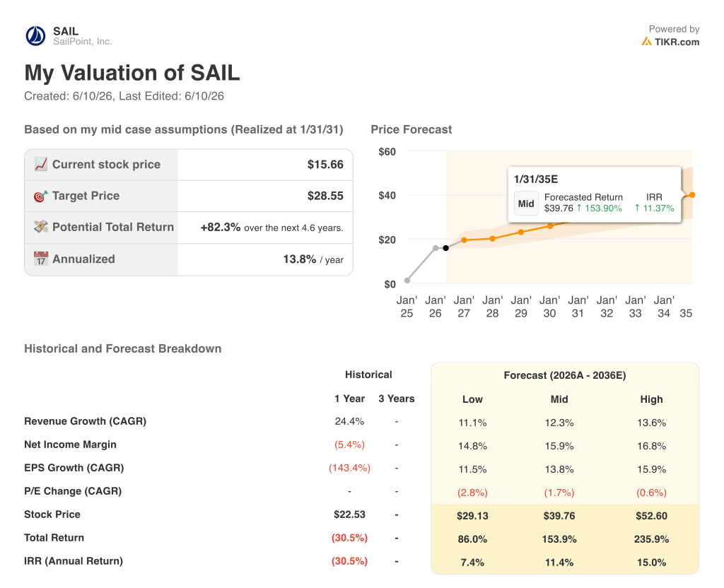
Task: Click the black current-price chart point
Action: [x=445, y=248]
